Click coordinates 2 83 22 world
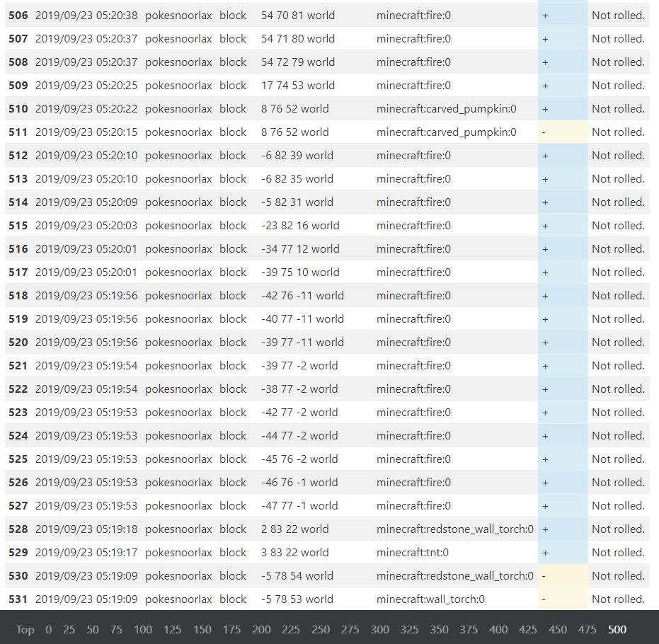Image resolution: width=659 pixels, height=644 pixels. (x=294, y=529)
